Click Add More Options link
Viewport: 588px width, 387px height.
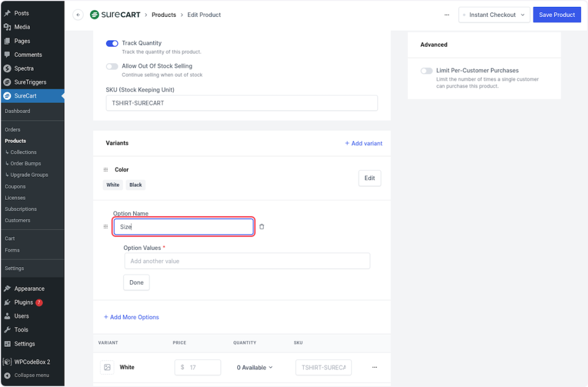(x=131, y=317)
